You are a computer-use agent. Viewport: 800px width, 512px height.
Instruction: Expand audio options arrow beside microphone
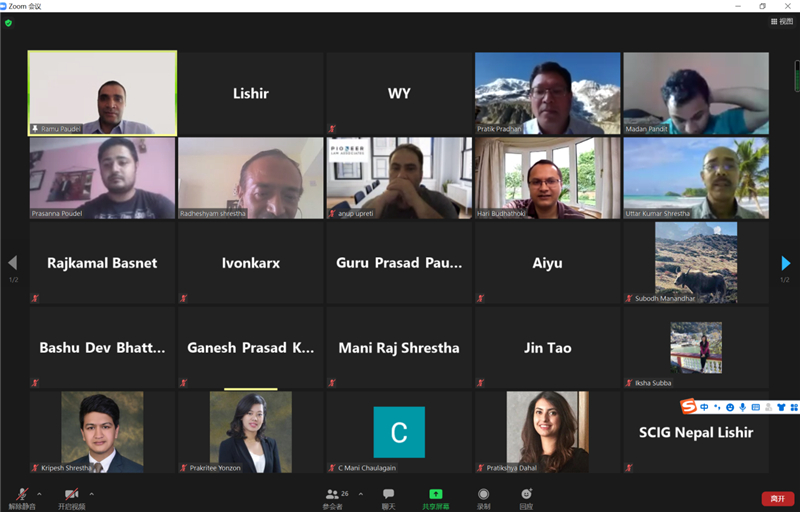pos(39,494)
